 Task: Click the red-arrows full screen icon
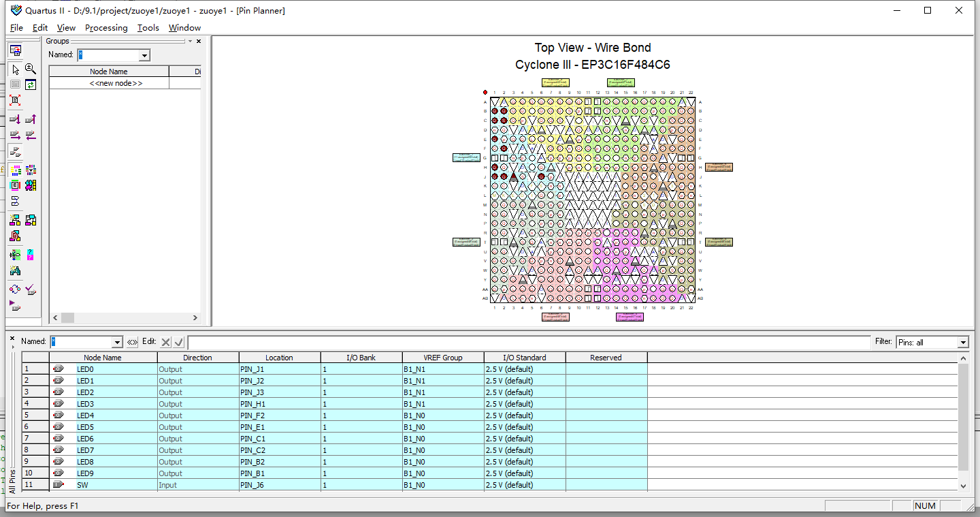(15, 101)
